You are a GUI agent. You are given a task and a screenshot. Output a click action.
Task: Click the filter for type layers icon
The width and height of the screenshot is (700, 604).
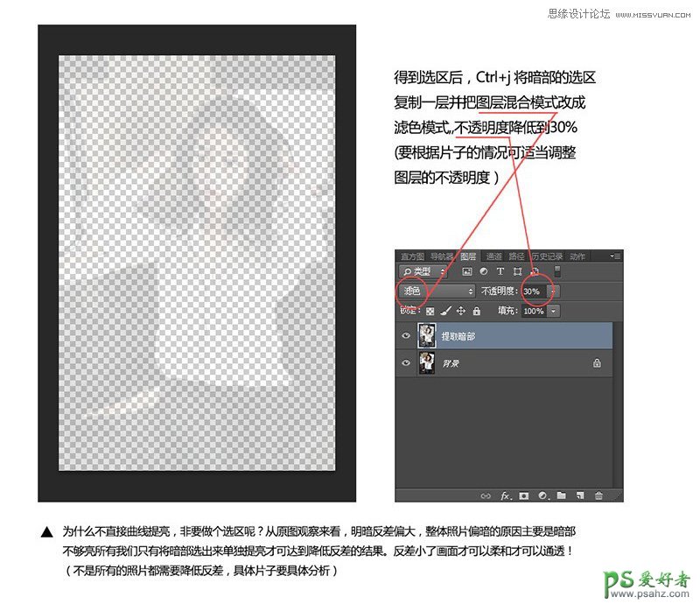pos(500,272)
